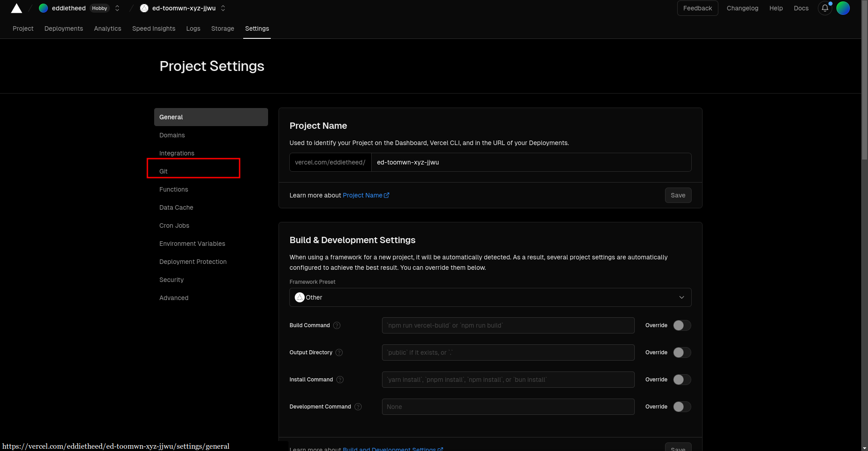This screenshot has width=868, height=451.
Task: Enable Build Command override toggle
Action: click(682, 325)
